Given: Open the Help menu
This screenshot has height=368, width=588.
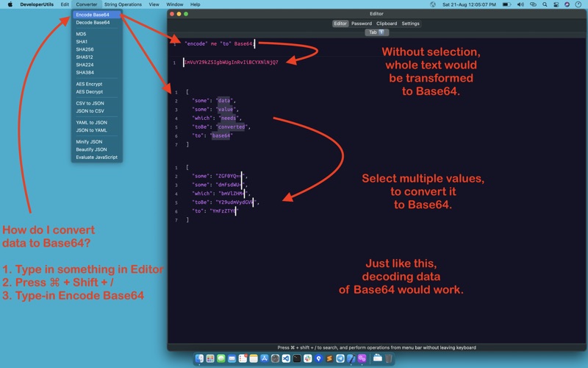Looking at the screenshot, I should pyautogui.click(x=196, y=4).
